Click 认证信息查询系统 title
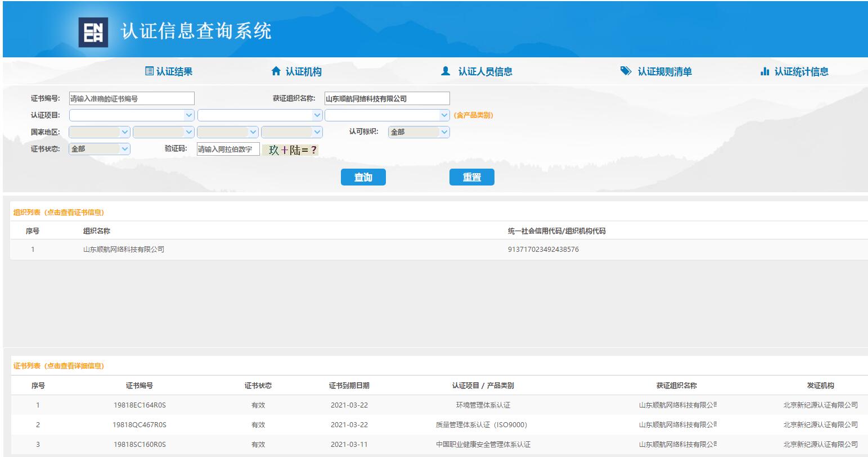 coord(196,31)
